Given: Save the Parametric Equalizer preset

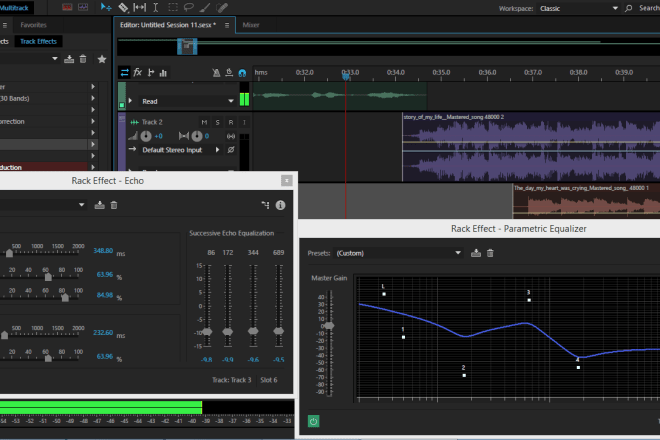Looking at the screenshot, I should click(x=476, y=253).
